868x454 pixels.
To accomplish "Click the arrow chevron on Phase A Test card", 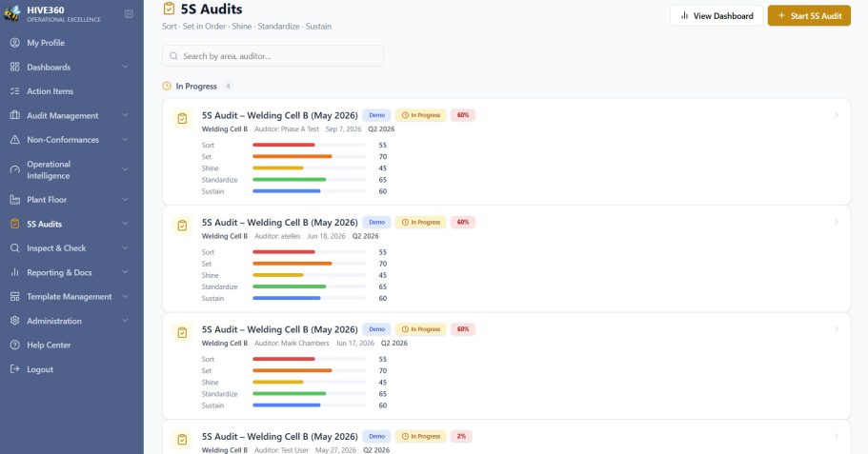I will pyautogui.click(x=837, y=115).
